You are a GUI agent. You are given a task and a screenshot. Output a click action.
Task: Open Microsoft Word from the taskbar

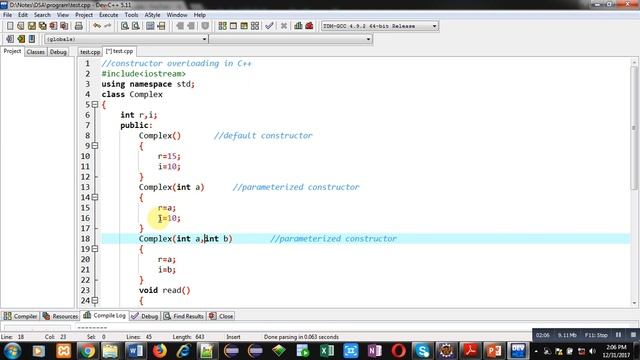135,351
